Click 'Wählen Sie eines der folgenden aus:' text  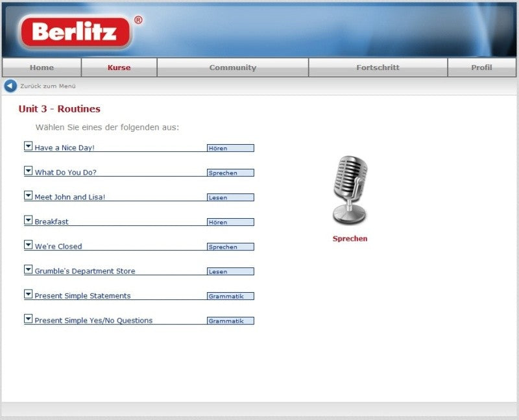pyautogui.click(x=107, y=127)
